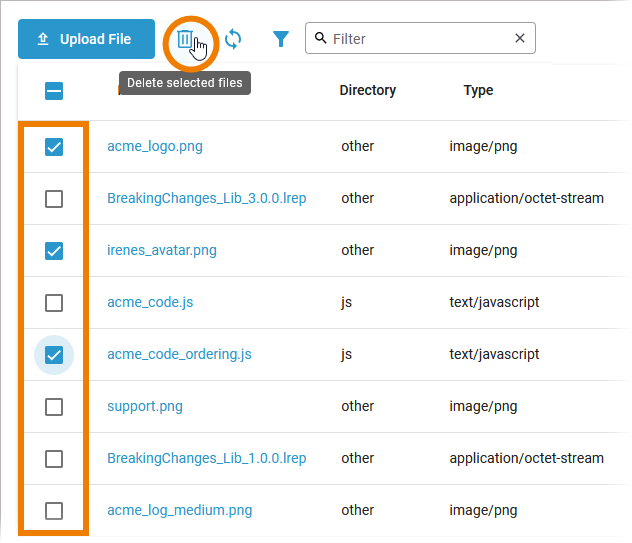
Task: Uncheck the irenes_avatar.png checkbox
Action: 54,251
